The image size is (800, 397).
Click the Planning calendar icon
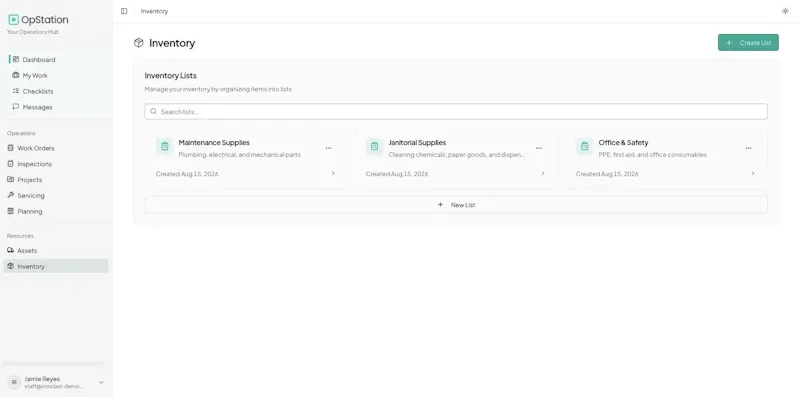[x=11, y=211]
